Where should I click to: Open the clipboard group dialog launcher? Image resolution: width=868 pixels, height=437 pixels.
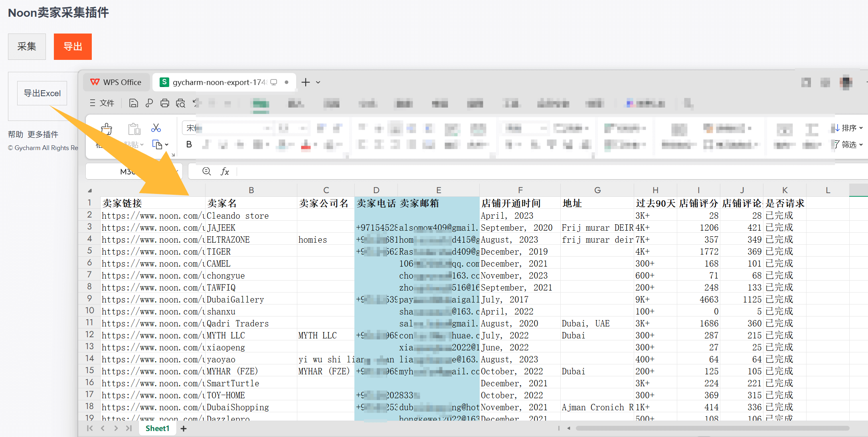[173, 154]
